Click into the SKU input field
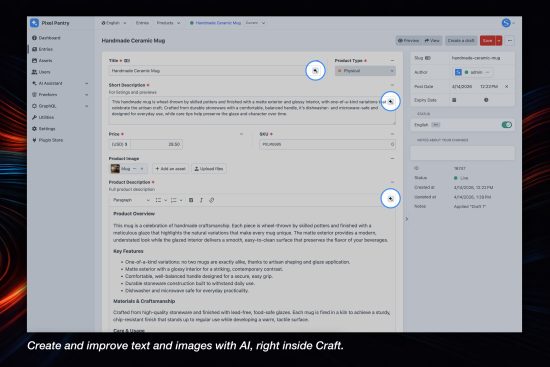Image resolution: width=550 pixels, height=367 pixels. coord(327,144)
